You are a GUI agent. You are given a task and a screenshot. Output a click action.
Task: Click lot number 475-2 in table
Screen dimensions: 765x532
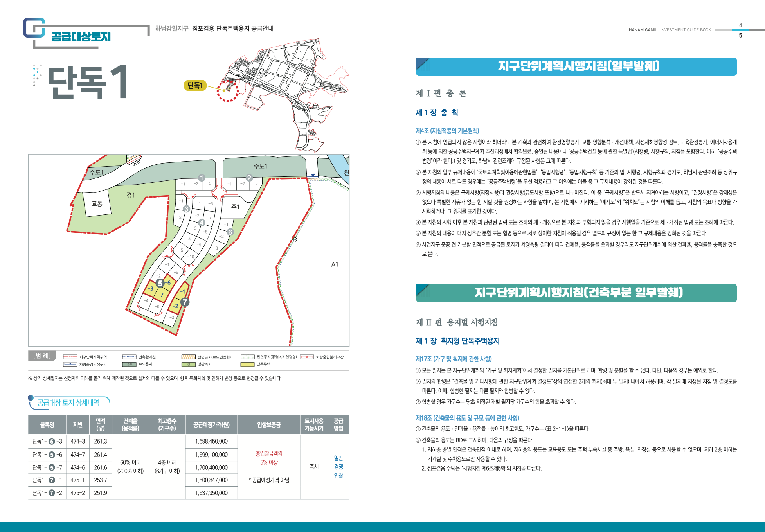(x=78, y=493)
